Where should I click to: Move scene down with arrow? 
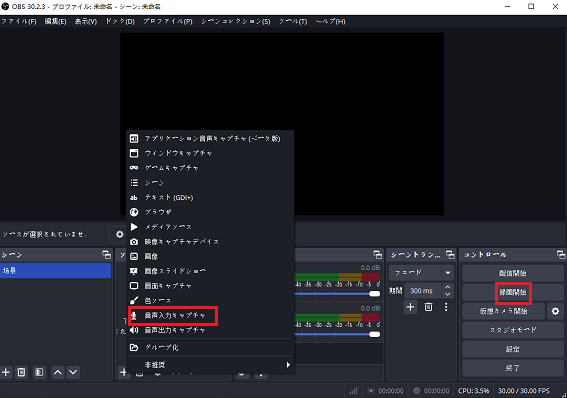click(73, 372)
